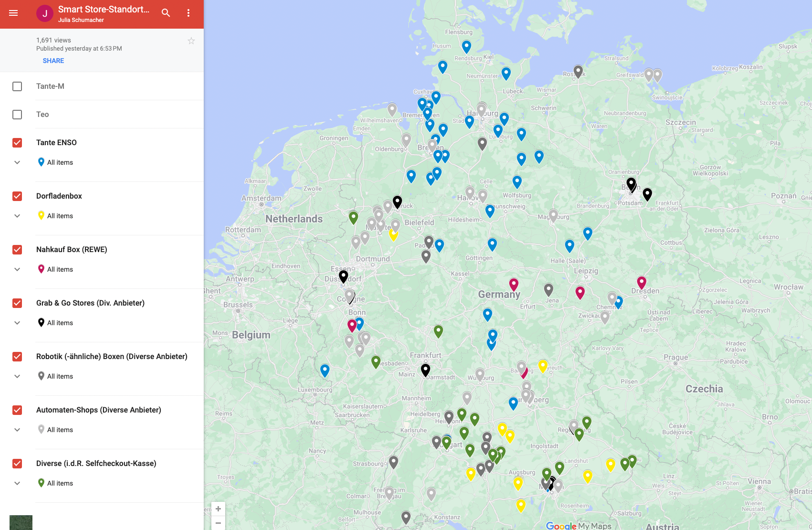
Task: Click black pin icon under Grab & Go
Action: point(41,322)
